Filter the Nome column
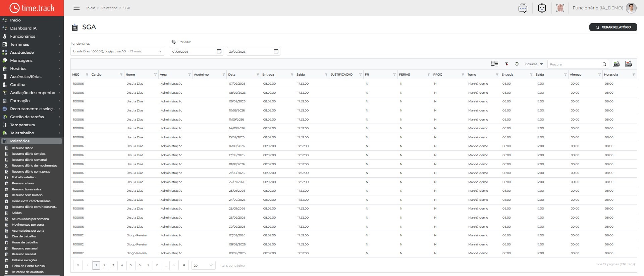Viewport: 644px width, 276px height. click(155, 75)
